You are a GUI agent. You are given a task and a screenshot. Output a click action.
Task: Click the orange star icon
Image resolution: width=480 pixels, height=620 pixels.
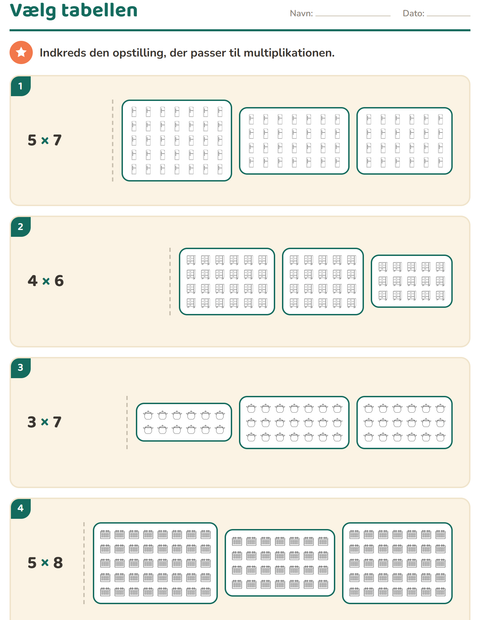point(21,52)
